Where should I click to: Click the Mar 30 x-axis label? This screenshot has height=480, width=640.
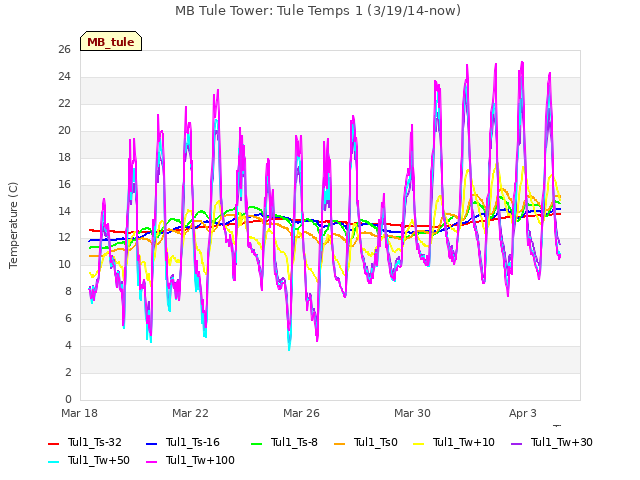[x=412, y=413]
